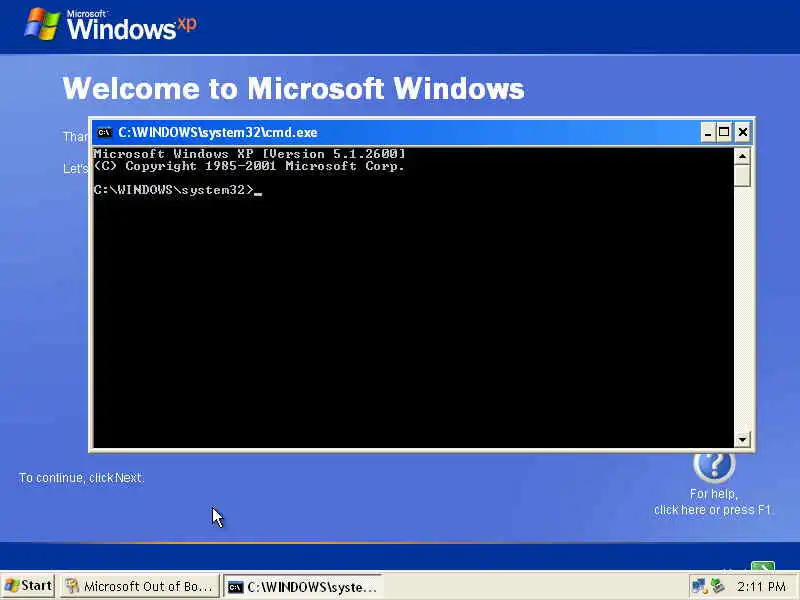Open cmd.exe system menu icon in title bar
Image resolution: width=800 pixels, height=600 pixels.
tap(104, 133)
